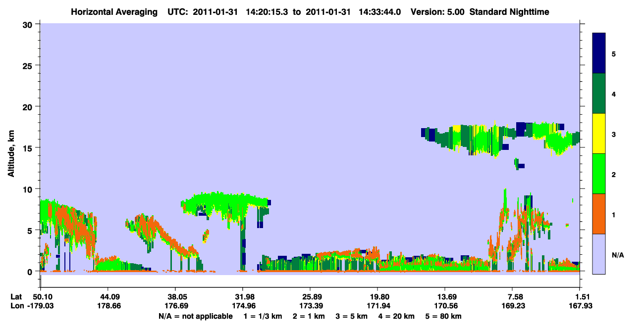Click legend text '2 = 1 km'
644x330 pixels.
[309, 316]
